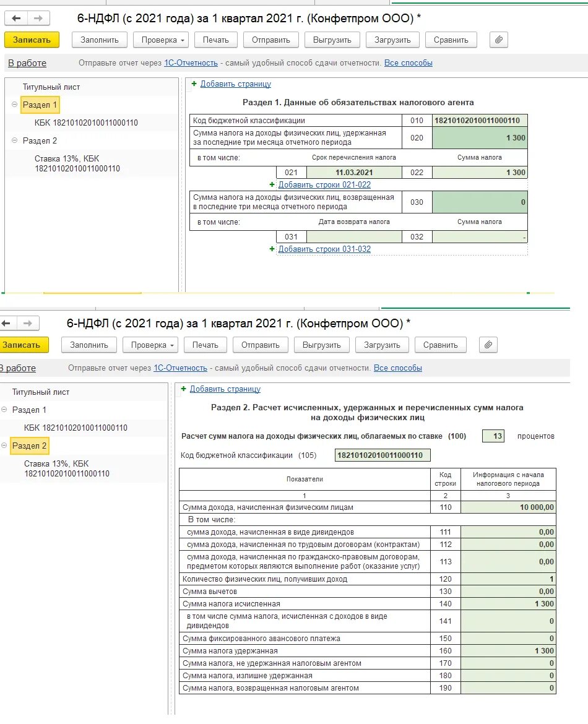Click the tax rate field showing 13
The width and height of the screenshot is (588, 724).
(x=493, y=436)
